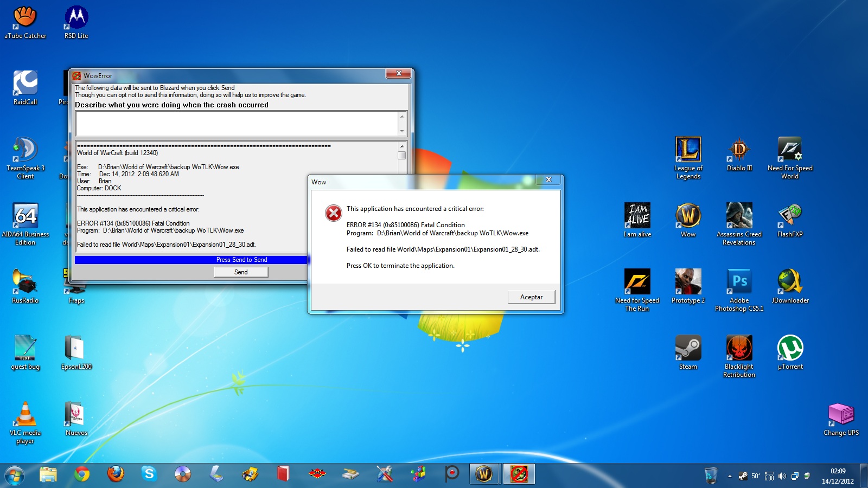This screenshot has height=488, width=868.
Task: Open JDownloader desktop shortcut
Action: pos(790,286)
